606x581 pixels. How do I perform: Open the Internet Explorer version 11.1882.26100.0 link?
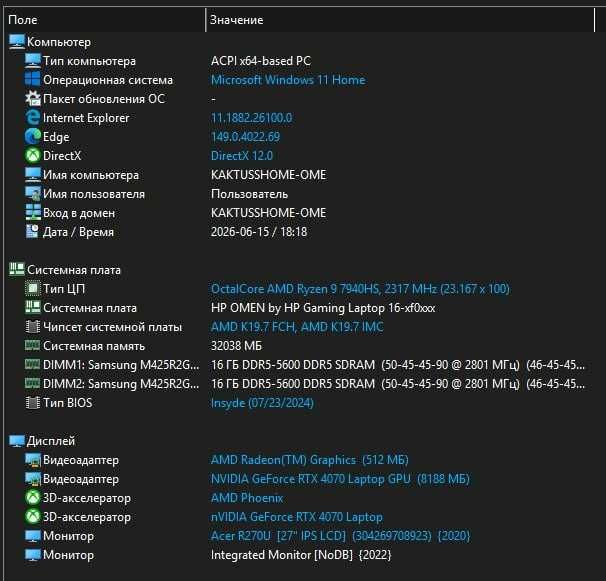coord(252,118)
